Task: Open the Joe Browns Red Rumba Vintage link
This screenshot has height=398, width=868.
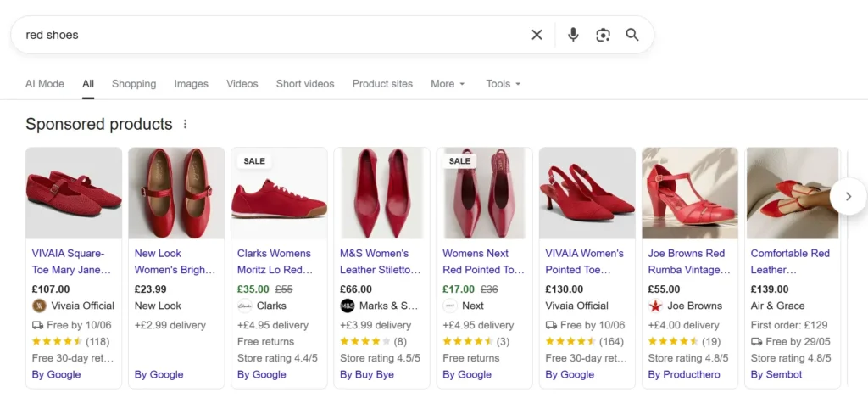Action: (689, 261)
